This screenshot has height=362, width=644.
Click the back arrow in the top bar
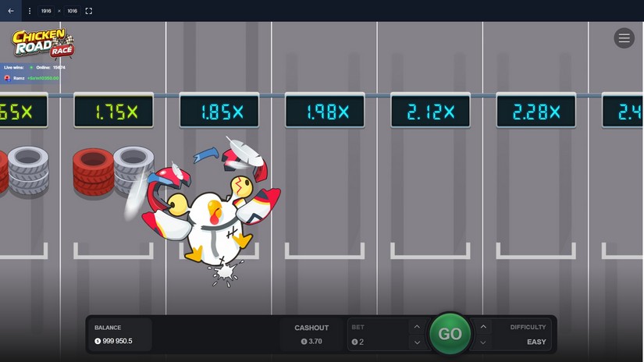11,11
